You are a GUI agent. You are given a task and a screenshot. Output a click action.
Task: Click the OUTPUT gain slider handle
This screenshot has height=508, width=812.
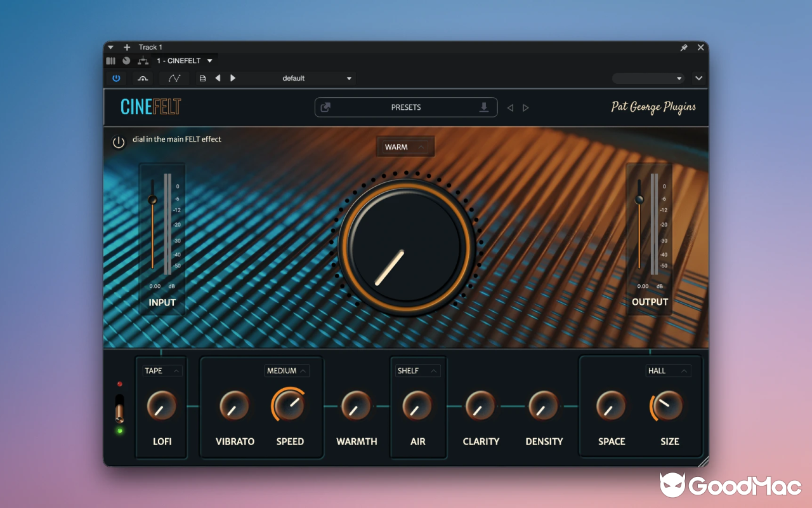coord(639,199)
